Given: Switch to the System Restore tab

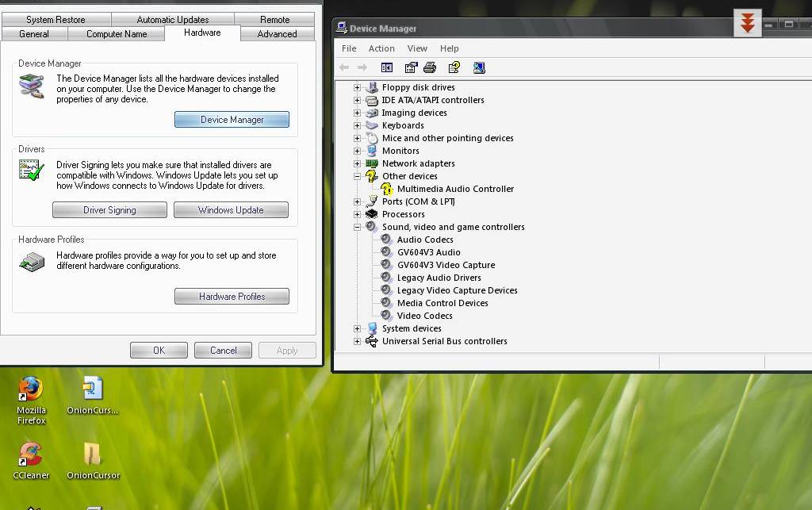Looking at the screenshot, I should click(56, 20).
